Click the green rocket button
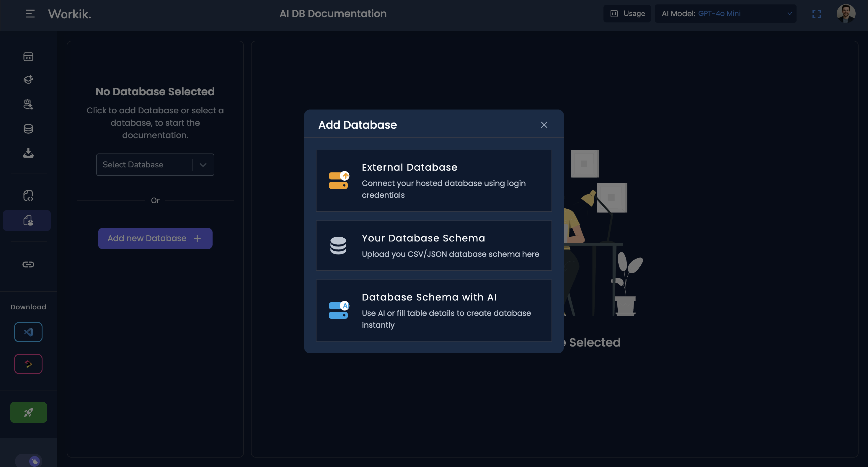This screenshot has height=467, width=868. click(x=28, y=412)
